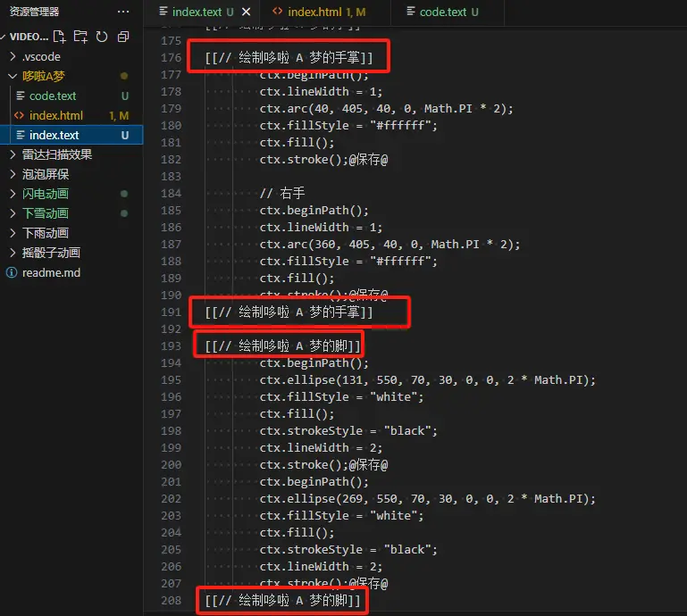
Task: Refresh the explorer file tree
Action: (102, 37)
